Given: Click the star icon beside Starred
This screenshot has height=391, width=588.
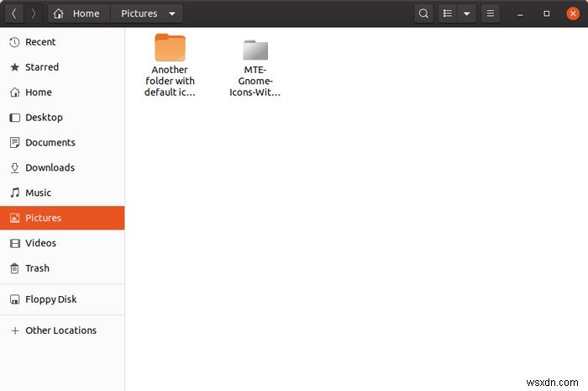Looking at the screenshot, I should point(14,67).
